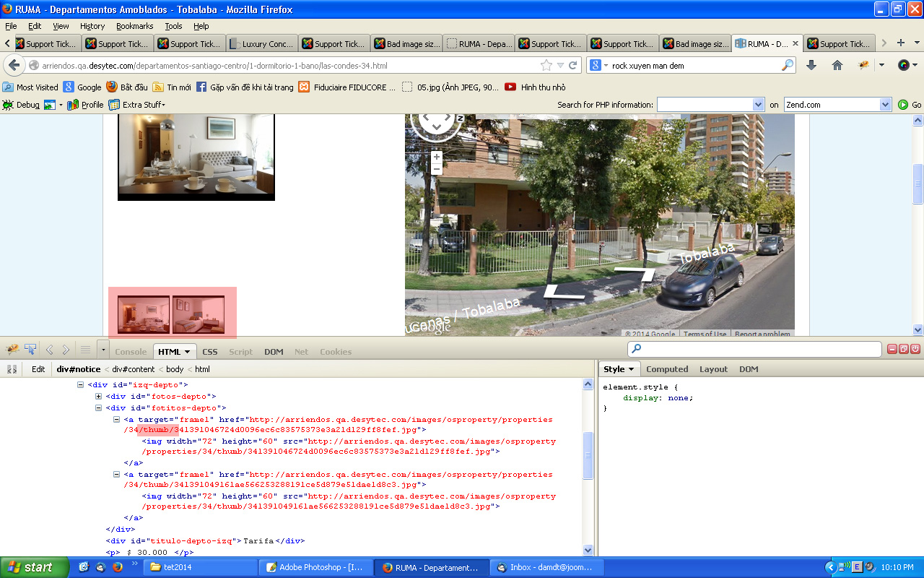Bookmark this page with the star icon

546,65
